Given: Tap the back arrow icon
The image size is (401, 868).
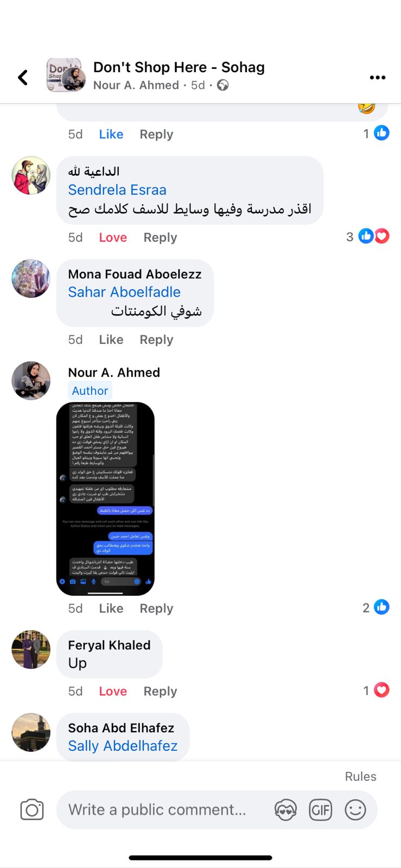Looking at the screenshot, I should pos(23,78).
